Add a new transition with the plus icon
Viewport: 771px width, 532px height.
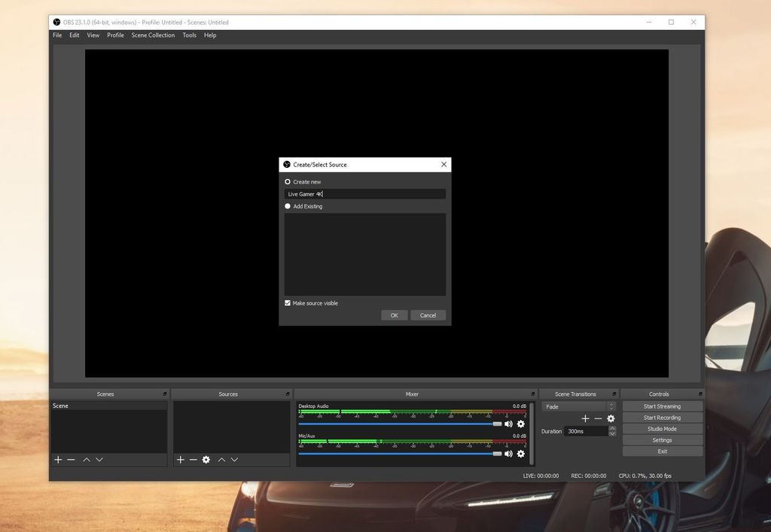pyautogui.click(x=584, y=418)
